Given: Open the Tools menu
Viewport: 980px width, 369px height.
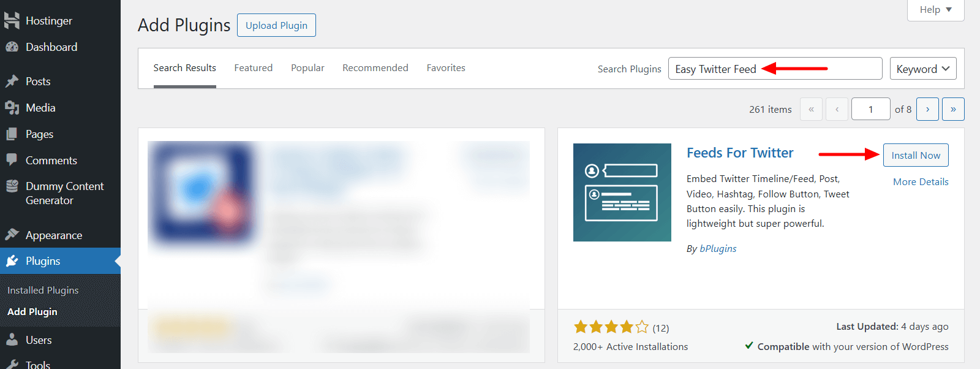Looking at the screenshot, I should [60, 364].
